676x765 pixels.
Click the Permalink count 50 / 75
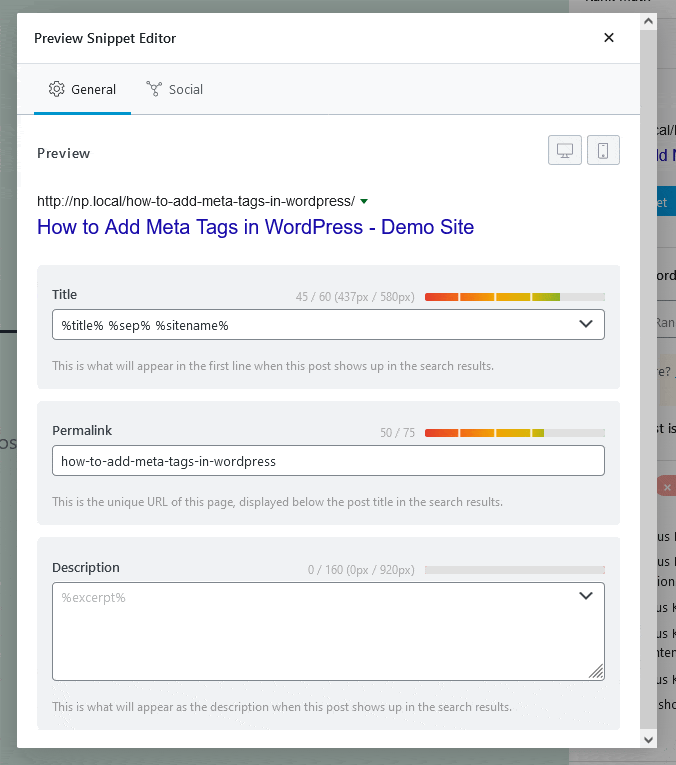tap(398, 433)
